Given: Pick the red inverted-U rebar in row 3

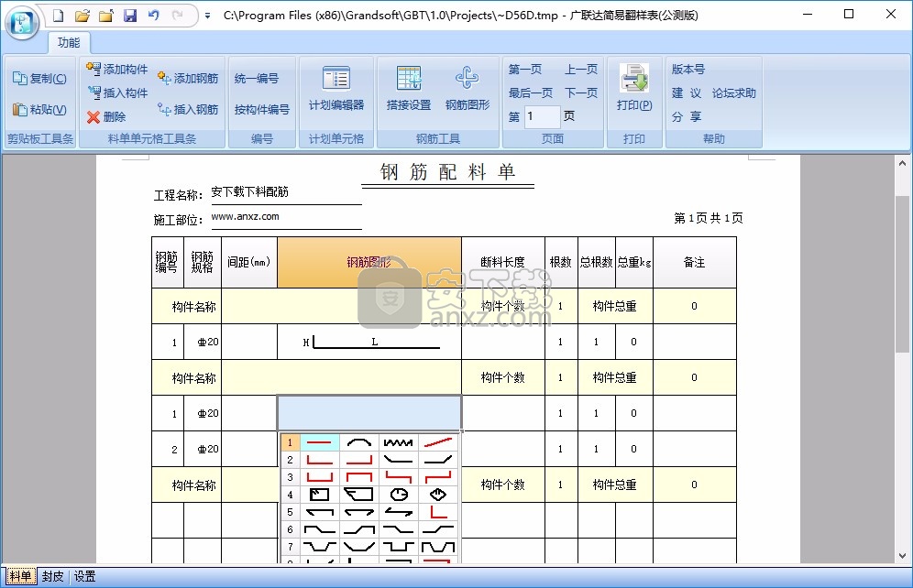Looking at the screenshot, I should [x=358, y=477].
